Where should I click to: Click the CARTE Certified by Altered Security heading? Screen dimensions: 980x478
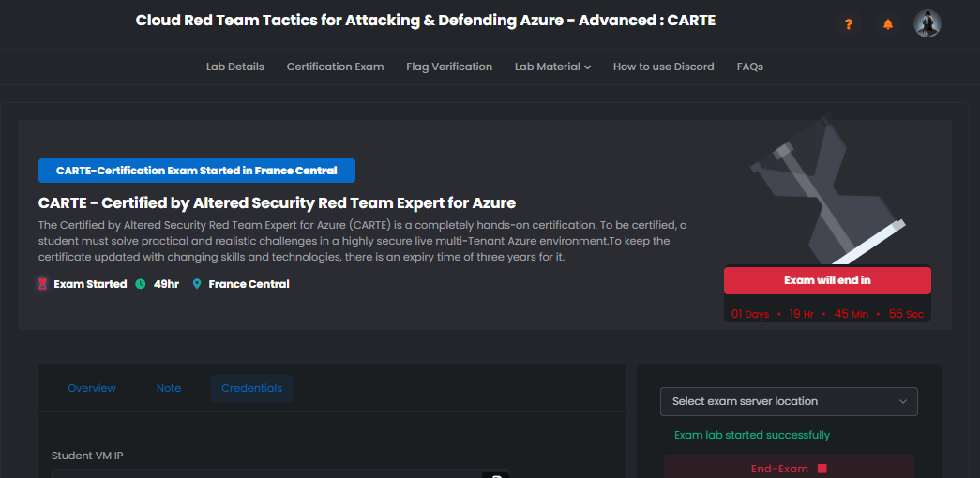[x=277, y=203]
